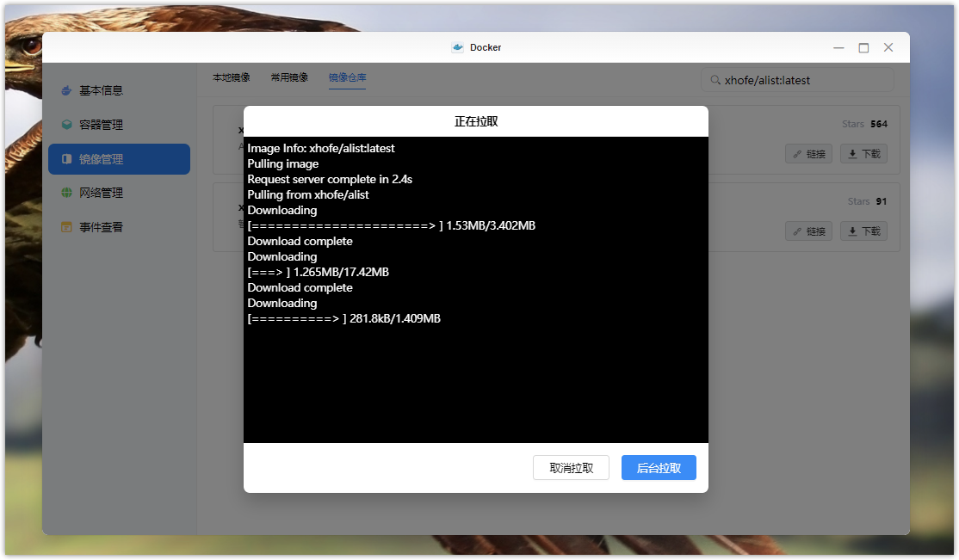959x560 pixels.
Task: Click 链接 button for the 564-star image
Action: tap(808, 154)
